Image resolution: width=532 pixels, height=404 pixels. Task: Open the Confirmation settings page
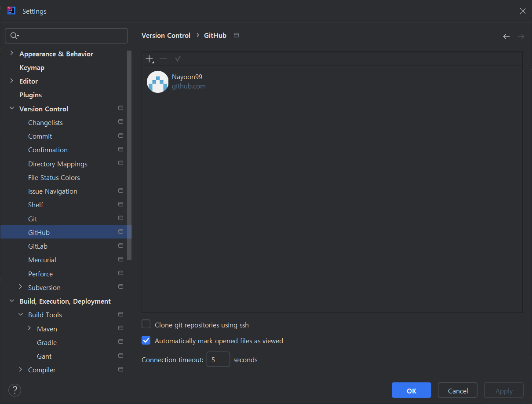click(x=48, y=150)
